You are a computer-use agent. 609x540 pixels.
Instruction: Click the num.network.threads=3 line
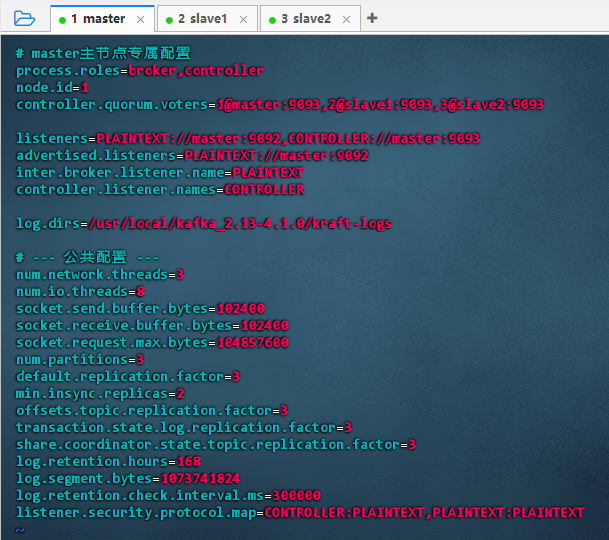click(x=100, y=275)
